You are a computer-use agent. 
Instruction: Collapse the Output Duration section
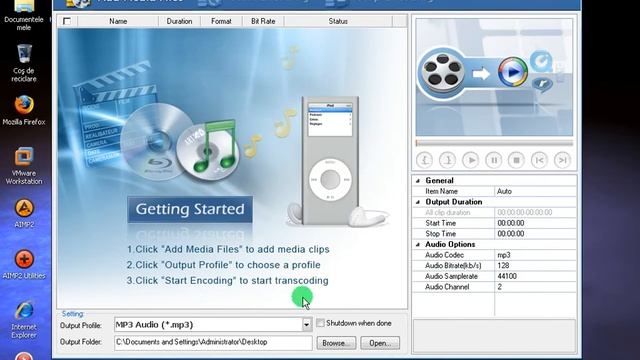click(418, 202)
